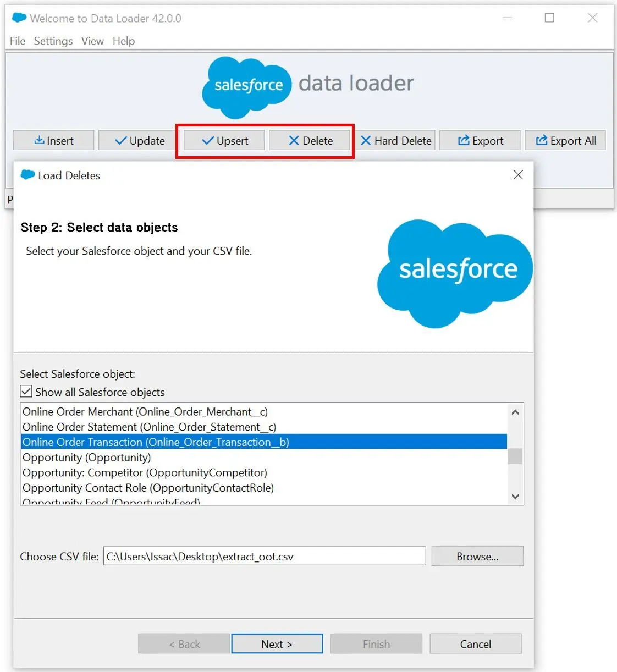Click the Export toolbar button

click(x=480, y=140)
